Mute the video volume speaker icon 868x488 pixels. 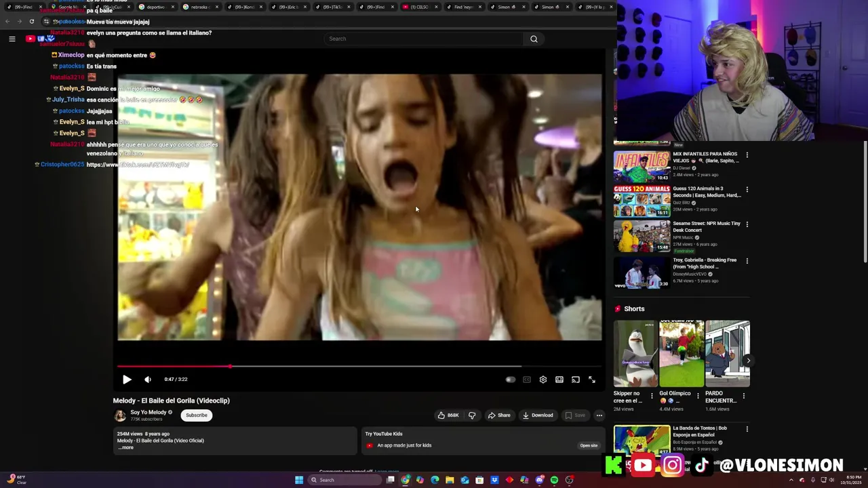[x=148, y=380]
